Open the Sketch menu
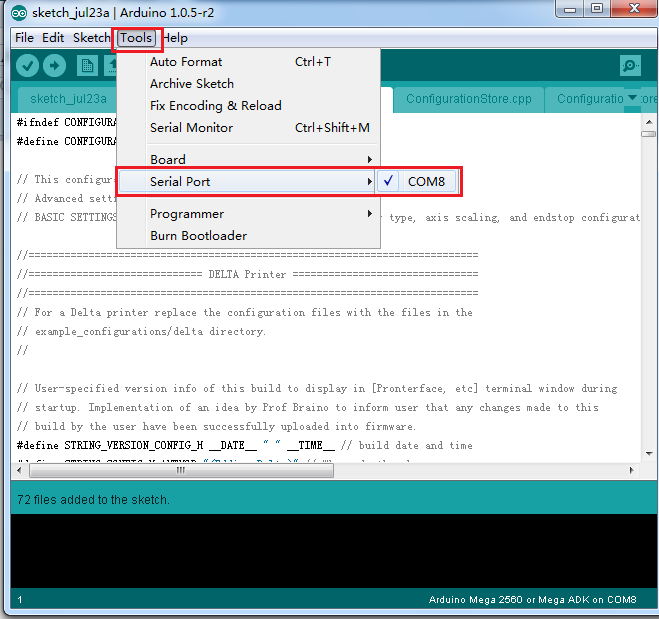659x619 pixels. [91, 38]
